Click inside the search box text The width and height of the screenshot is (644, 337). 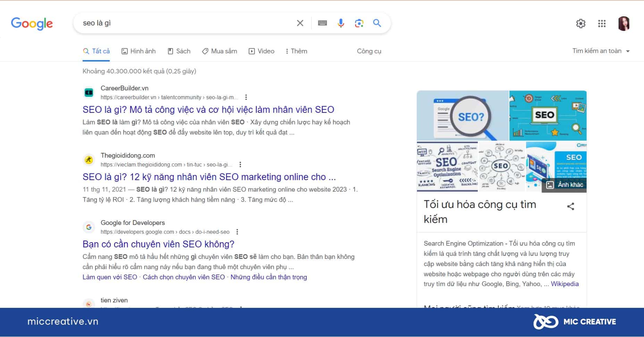click(x=97, y=23)
